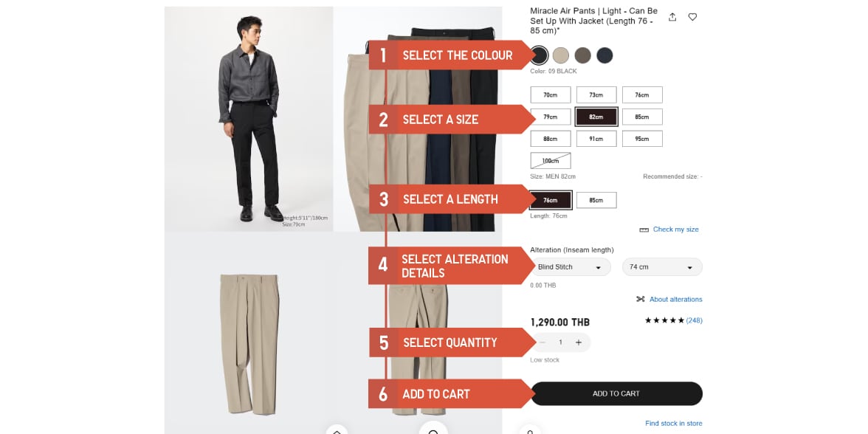Choose the 85cm length option
The height and width of the screenshot is (434, 868).
click(x=596, y=200)
